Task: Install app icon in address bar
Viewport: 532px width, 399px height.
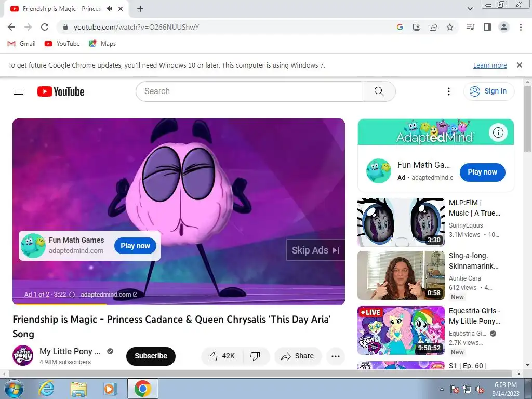Action: point(417,27)
